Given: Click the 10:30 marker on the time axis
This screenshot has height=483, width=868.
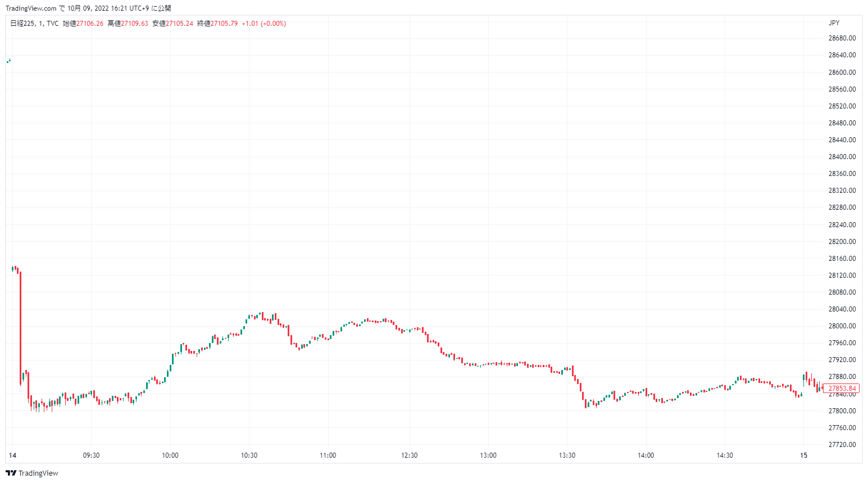Looking at the screenshot, I should tap(249, 455).
